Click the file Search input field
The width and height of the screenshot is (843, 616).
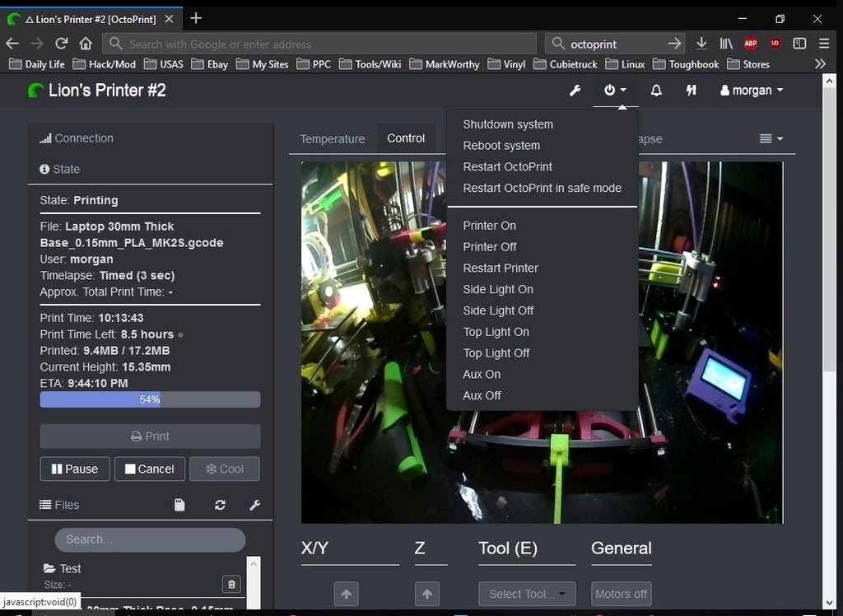point(150,540)
